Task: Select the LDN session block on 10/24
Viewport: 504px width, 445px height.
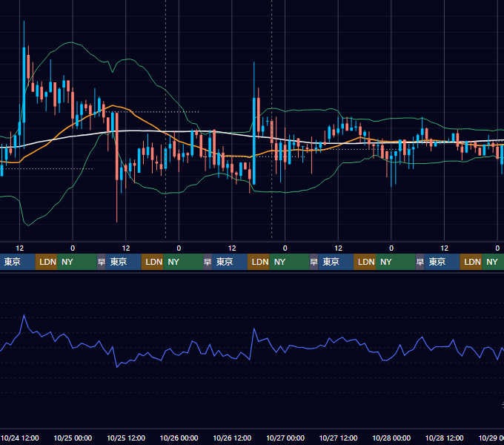Action: (46, 262)
